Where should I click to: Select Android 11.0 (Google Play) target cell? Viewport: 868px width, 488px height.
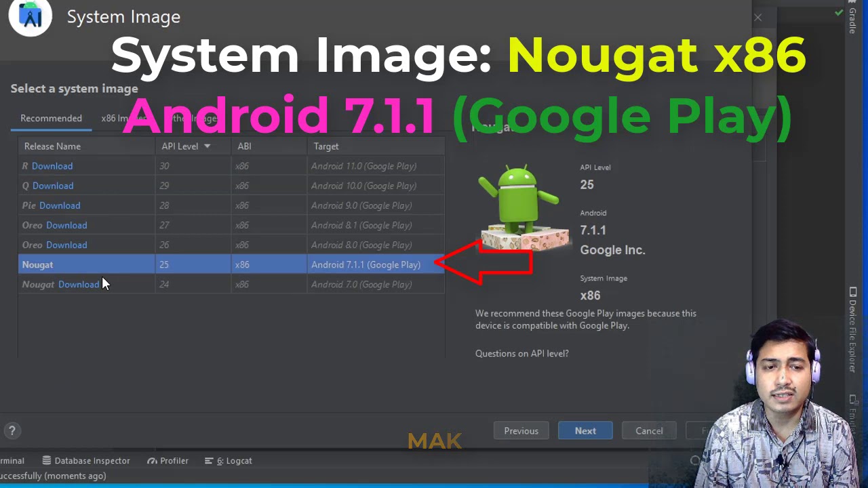coord(376,166)
